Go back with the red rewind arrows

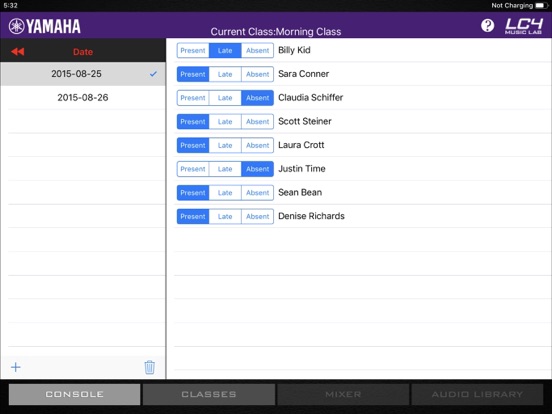[18, 52]
